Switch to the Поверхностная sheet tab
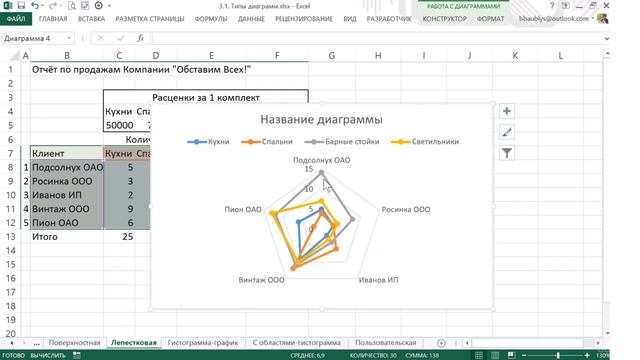This screenshot has width=640, height=360. pos(74,343)
